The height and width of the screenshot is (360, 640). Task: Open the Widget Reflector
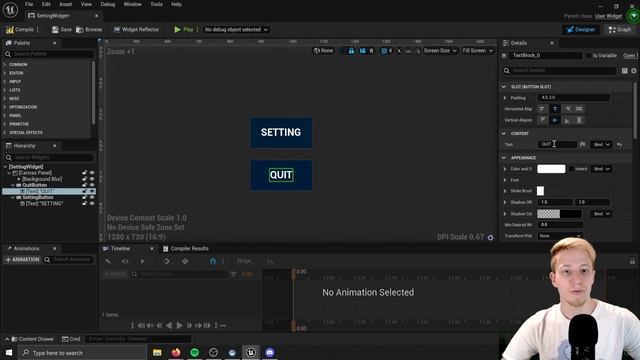[136, 29]
